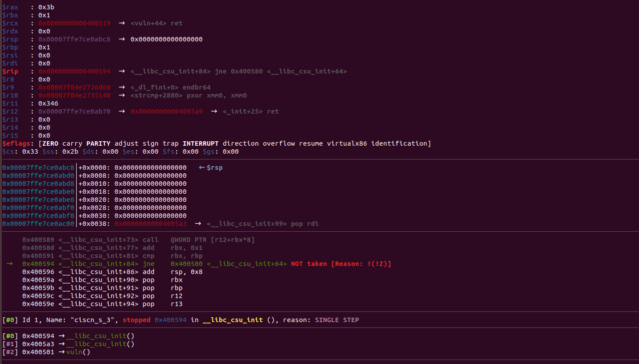
Task: Click disassembly line 0x40059b pop rbp
Action: coord(102,288)
